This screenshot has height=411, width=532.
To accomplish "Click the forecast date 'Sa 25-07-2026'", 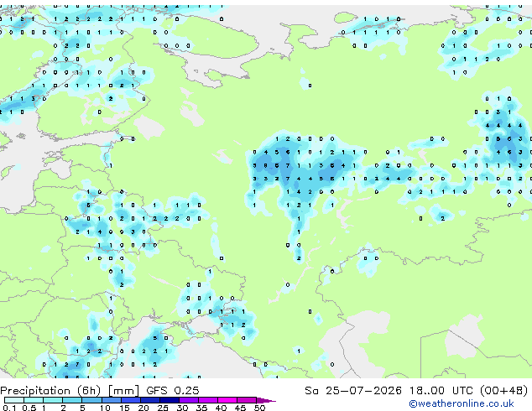I will [353, 391].
